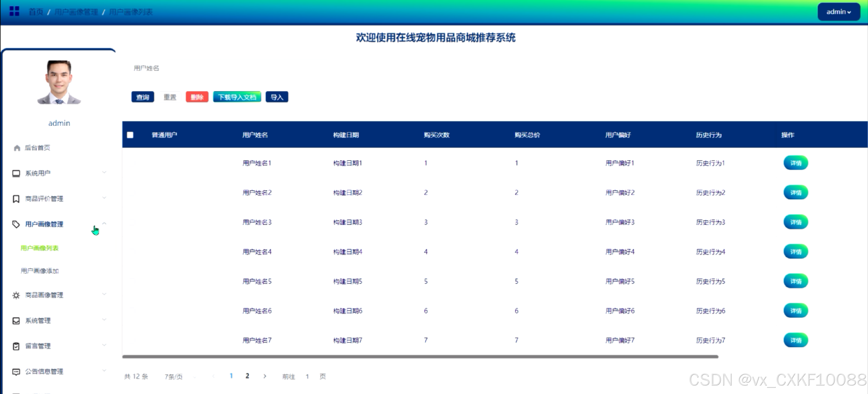
Task: Click the bookmark icon beside 商品评价管理
Action: tap(16, 199)
